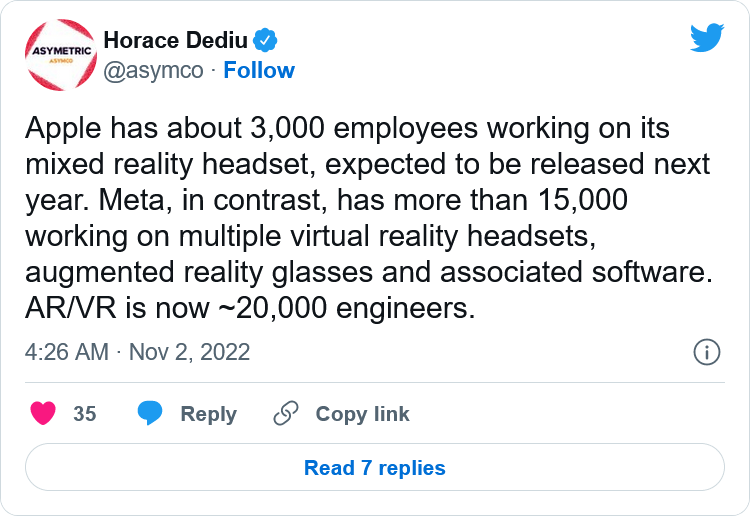Like the tweet with the heart icon
This screenshot has width=750, height=516.
click(x=43, y=414)
